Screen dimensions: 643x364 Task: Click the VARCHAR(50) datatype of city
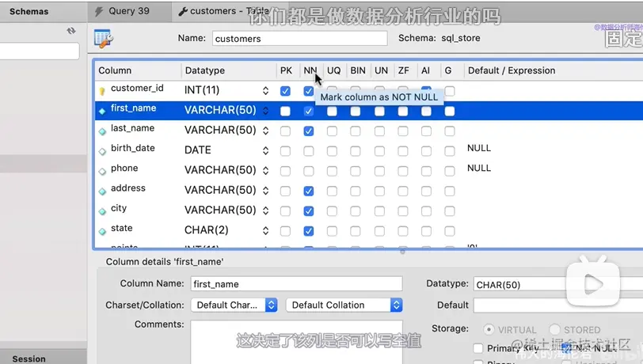220,210
